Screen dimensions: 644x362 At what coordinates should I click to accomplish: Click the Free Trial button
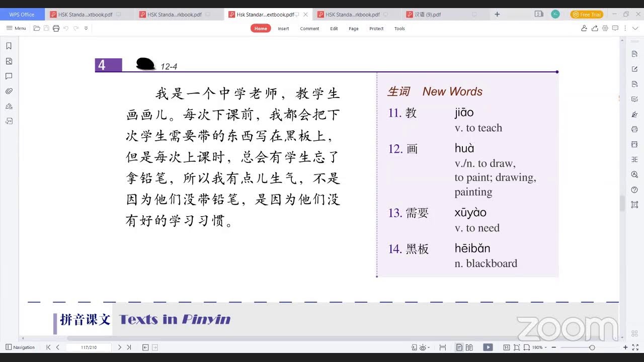[587, 15]
